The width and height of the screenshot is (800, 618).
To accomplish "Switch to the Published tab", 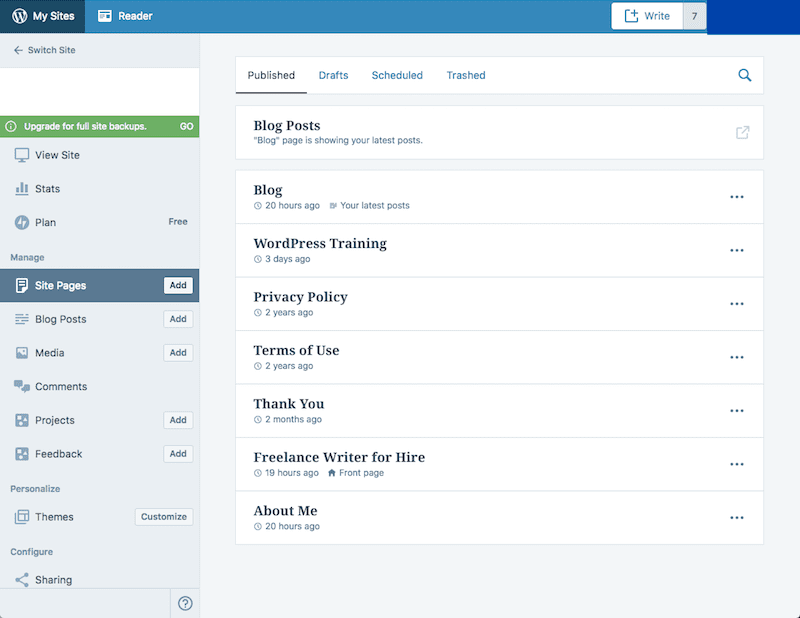I will click(271, 76).
